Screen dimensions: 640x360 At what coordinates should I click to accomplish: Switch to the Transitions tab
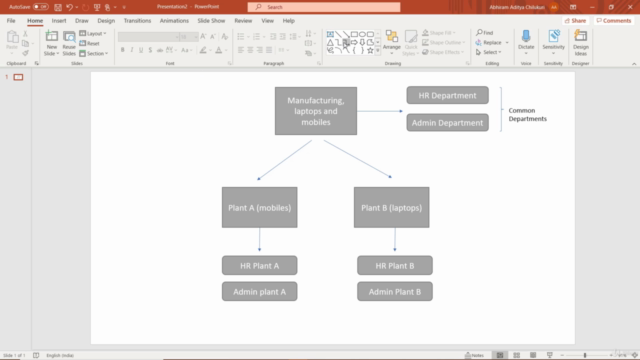137,20
